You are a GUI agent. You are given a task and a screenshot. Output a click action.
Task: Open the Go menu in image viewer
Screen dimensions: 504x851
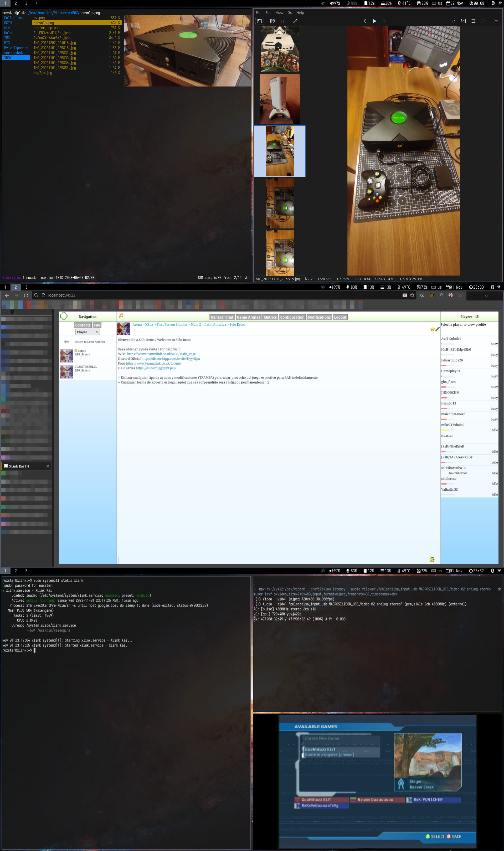coord(290,13)
